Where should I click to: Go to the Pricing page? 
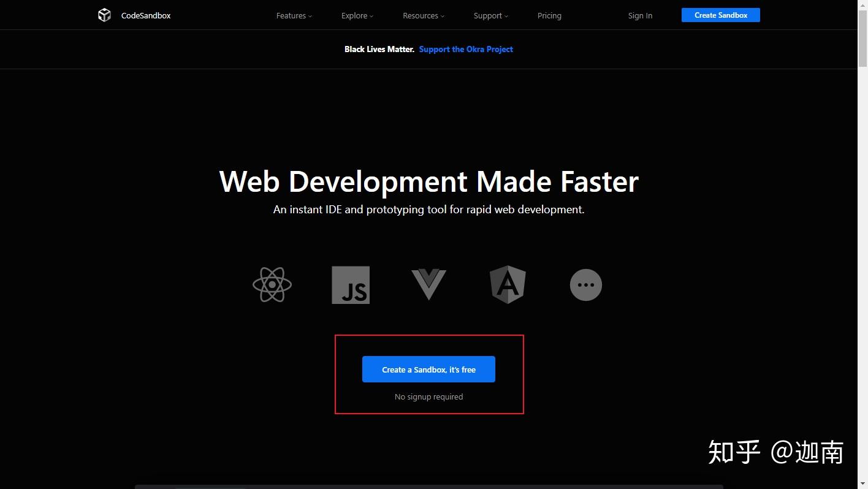tap(549, 16)
